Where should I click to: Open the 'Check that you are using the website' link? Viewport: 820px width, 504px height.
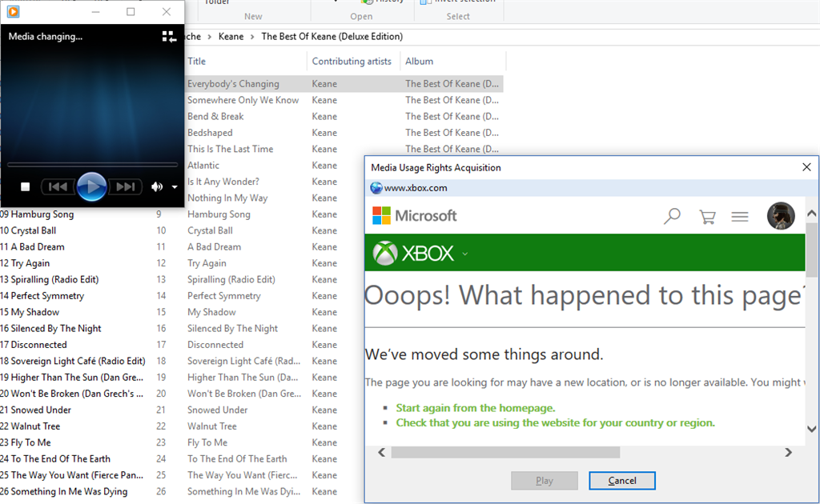tap(556, 422)
